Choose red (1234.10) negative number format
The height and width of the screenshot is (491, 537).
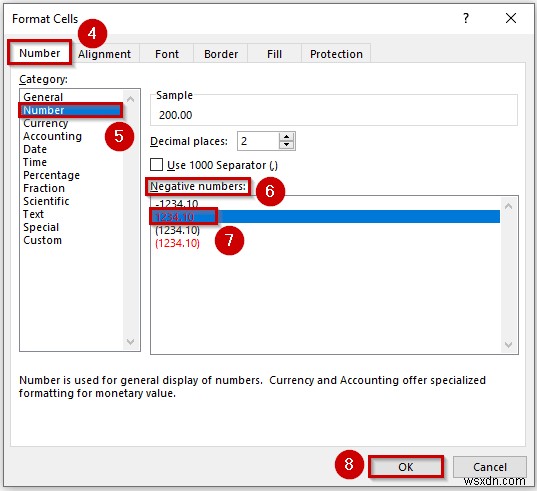[x=177, y=243]
